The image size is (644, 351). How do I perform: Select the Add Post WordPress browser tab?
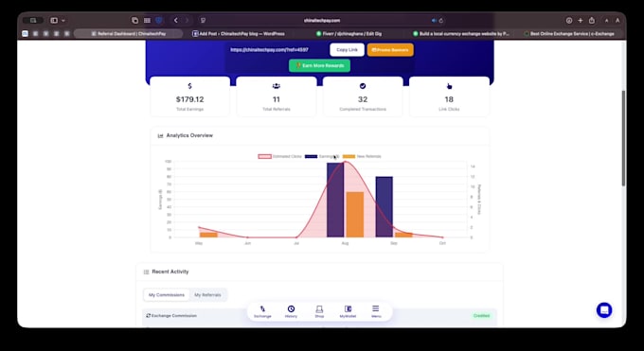tap(239, 34)
